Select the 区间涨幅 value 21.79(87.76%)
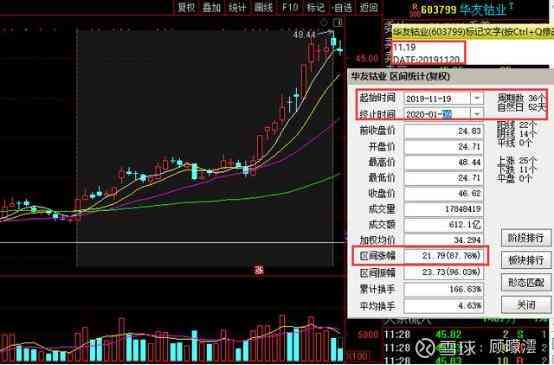The image size is (554, 365). click(443, 255)
